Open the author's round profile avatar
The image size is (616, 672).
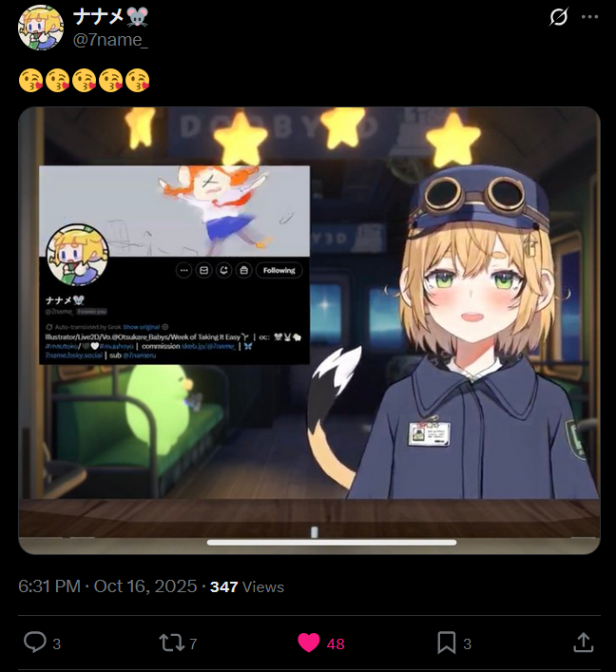click(x=41, y=28)
